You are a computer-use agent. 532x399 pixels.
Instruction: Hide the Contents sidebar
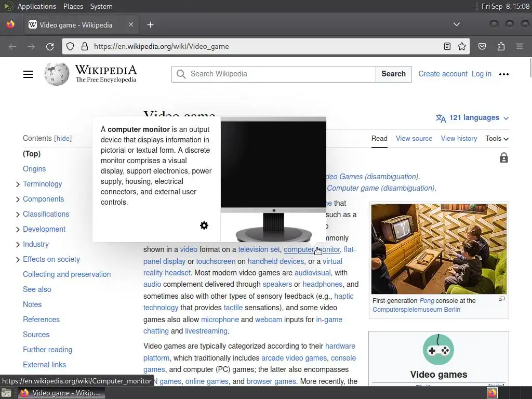point(63,138)
